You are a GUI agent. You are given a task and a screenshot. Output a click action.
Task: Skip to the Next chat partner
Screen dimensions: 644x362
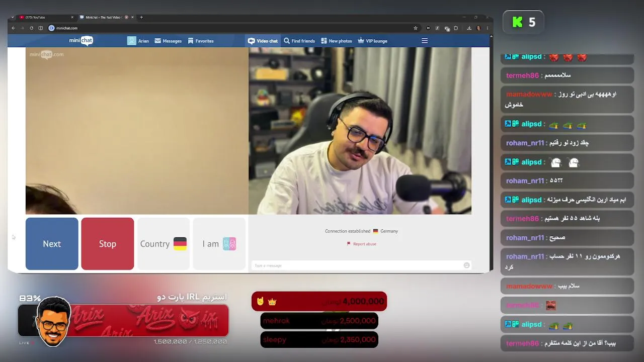(52, 244)
